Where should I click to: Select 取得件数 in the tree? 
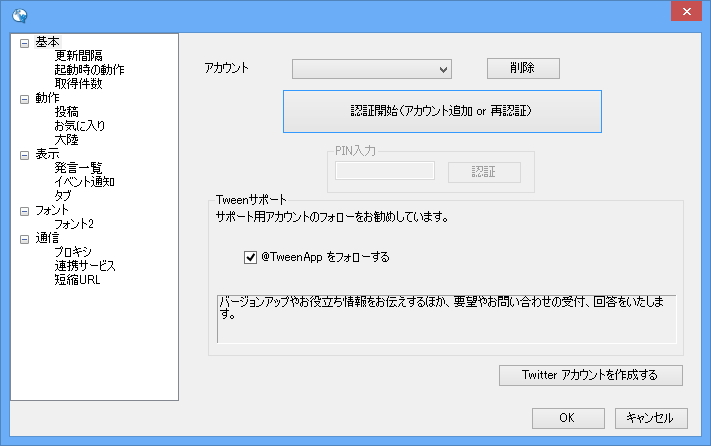[78, 84]
